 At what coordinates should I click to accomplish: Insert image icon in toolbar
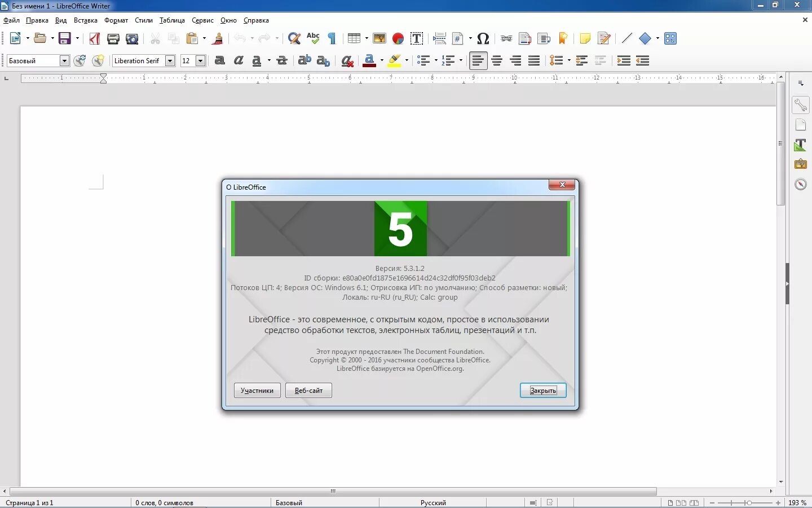tap(379, 38)
